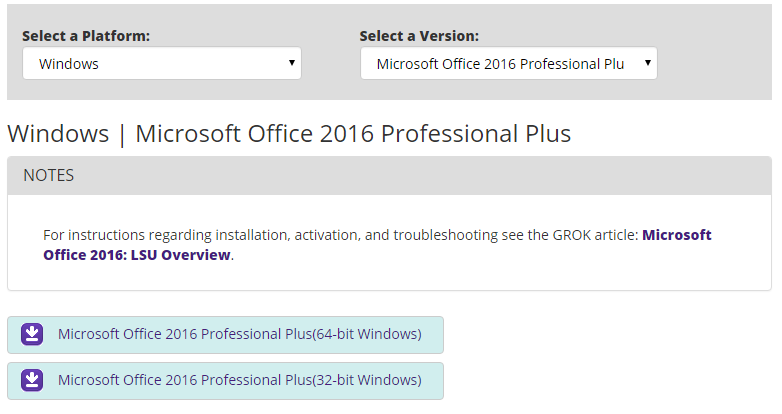Viewport: 782px width, 414px height.
Task: Click the "(64-bit Windows)" text on the download button
Action: click(367, 334)
